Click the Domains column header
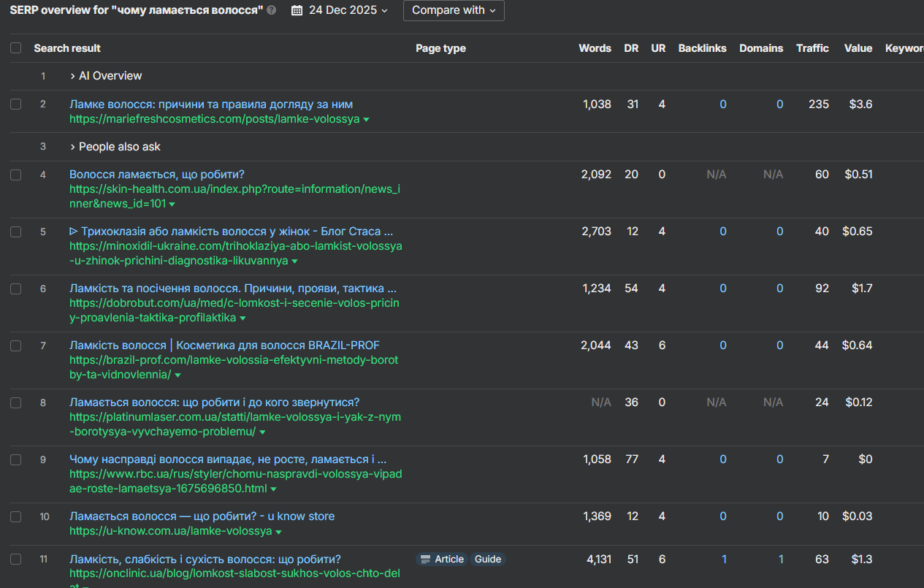This screenshot has width=924, height=588. coord(761,48)
